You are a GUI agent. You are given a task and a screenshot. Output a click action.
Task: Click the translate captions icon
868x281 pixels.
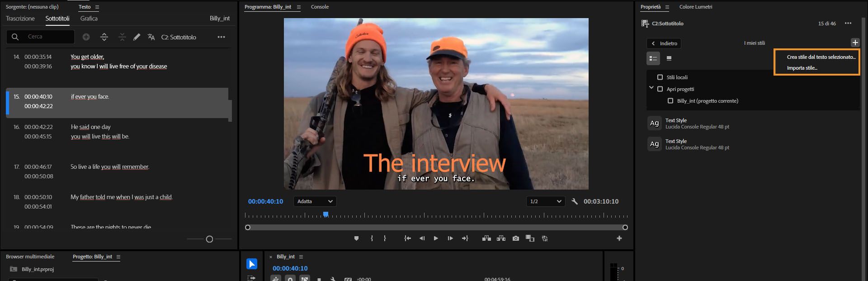pos(151,37)
